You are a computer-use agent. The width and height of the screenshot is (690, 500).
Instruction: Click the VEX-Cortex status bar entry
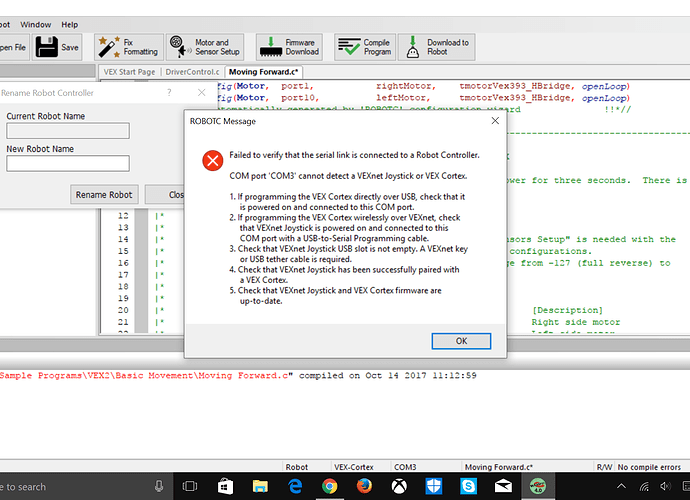coord(353,467)
